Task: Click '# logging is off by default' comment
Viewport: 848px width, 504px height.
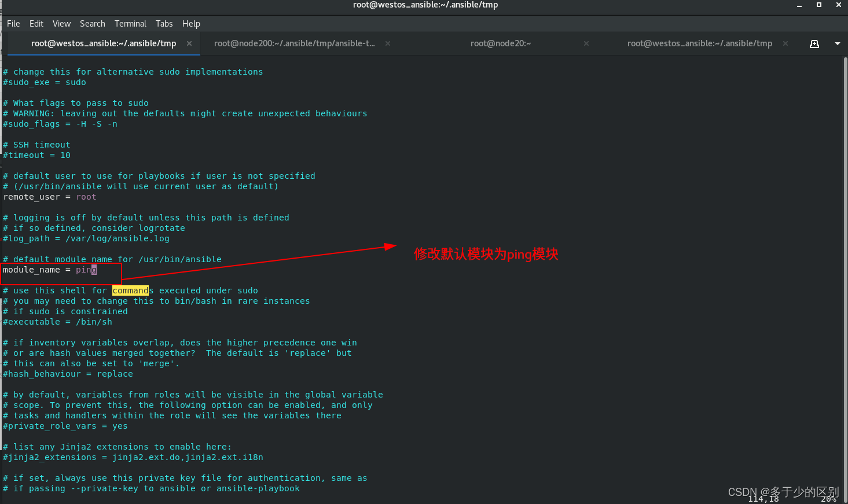Action: (x=146, y=218)
